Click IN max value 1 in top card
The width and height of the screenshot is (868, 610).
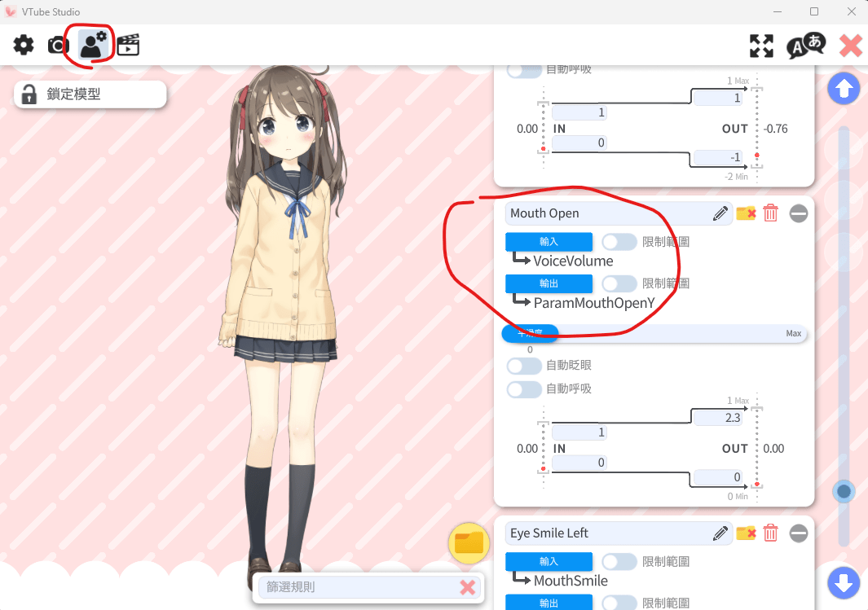click(x=579, y=113)
